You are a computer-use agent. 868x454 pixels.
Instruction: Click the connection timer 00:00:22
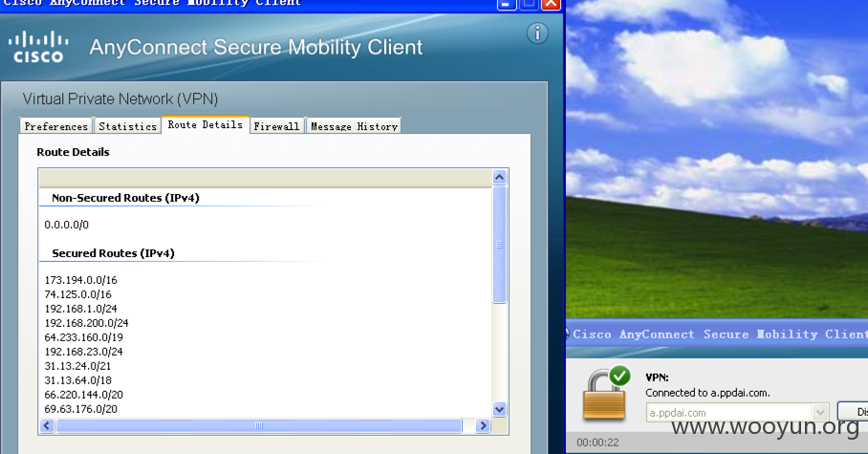(x=597, y=443)
